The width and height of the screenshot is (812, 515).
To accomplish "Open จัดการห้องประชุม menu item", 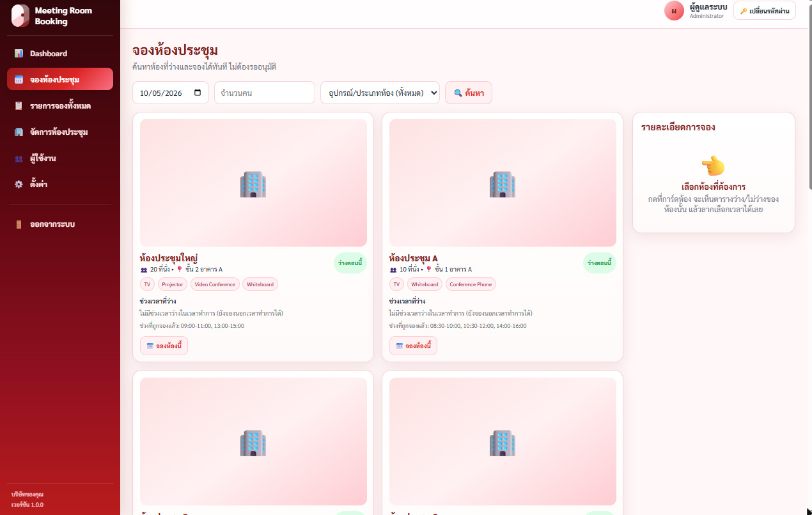I will coord(60,132).
